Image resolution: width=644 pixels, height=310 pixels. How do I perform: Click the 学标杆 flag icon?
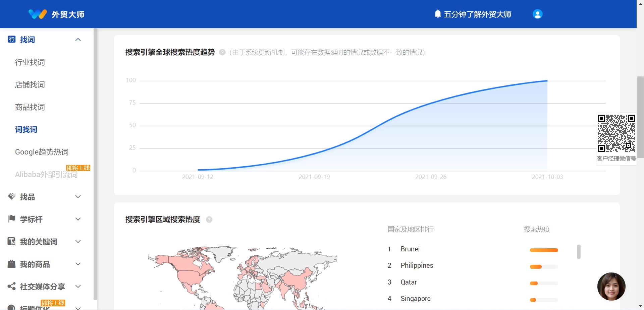11,219
